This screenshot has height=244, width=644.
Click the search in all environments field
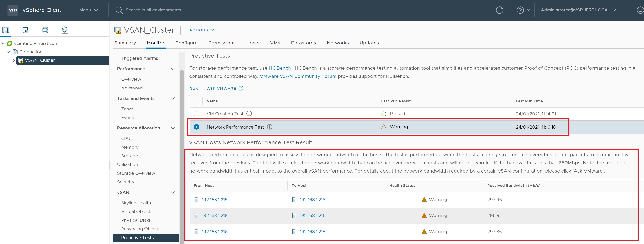pos(153,10)
